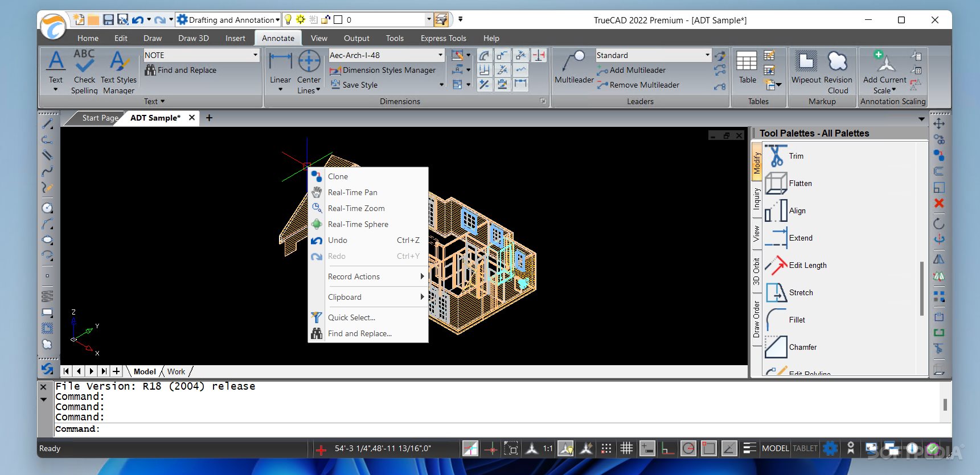Insert a Table from the Tables panel
Image resolution: width=980 pixels, height=475 pixels.
click(747, 67)
